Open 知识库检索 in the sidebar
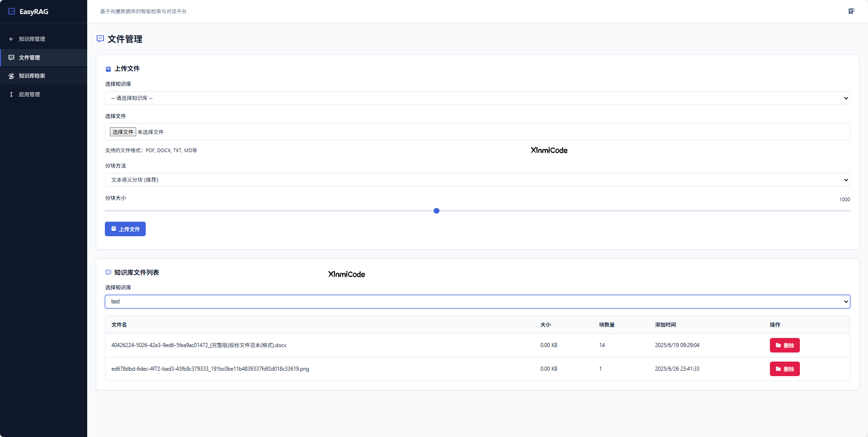The height and width of the screenshot is (437, 868). pyautogui.click(x=32, y=76)
